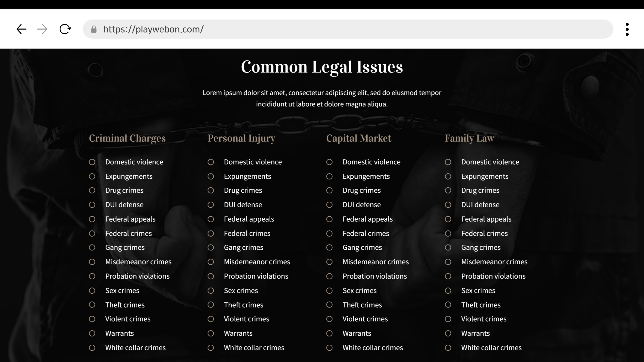Click the Personal Injury column heading
Image resolution: width=644 pixels, height=362 pixels.
(x=241, y=138)
